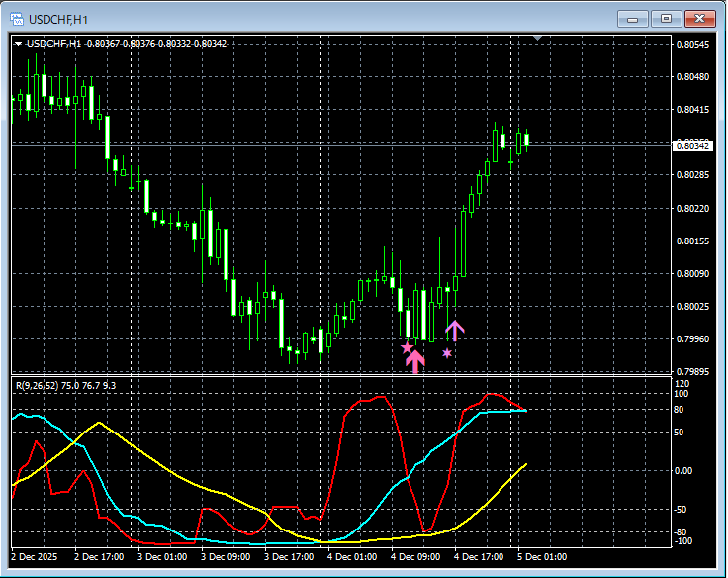
Task: Select the thin purple up arrow signal
Action: [x=454, y=331]
